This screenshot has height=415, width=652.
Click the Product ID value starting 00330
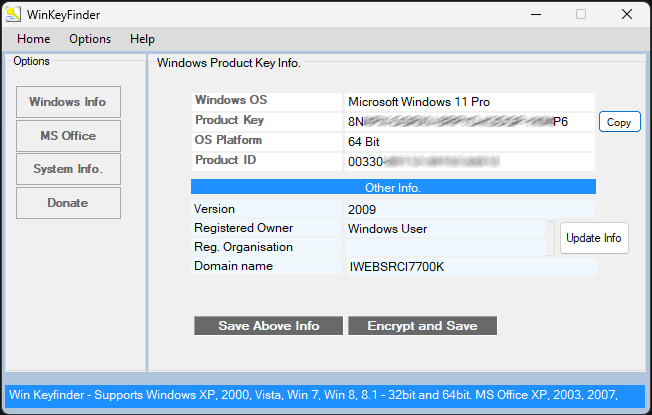coord(470,162)
